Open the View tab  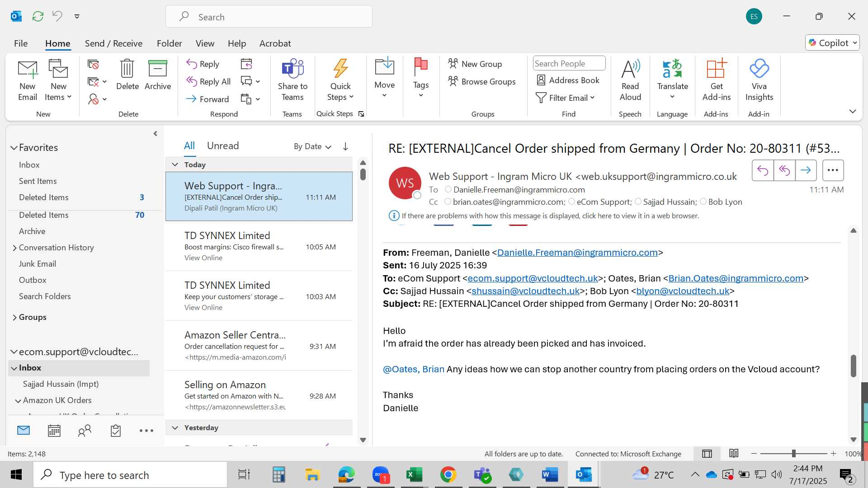pos(205,43)
